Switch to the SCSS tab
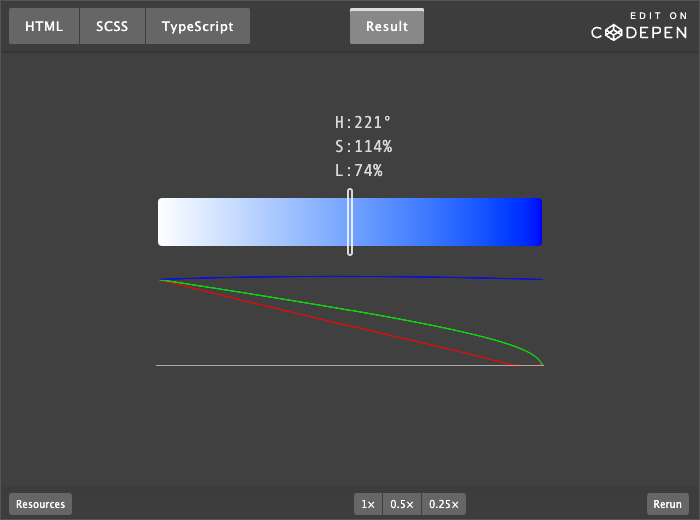The height and width of the screenshot is (520, 700). click(x=112, y=26)
